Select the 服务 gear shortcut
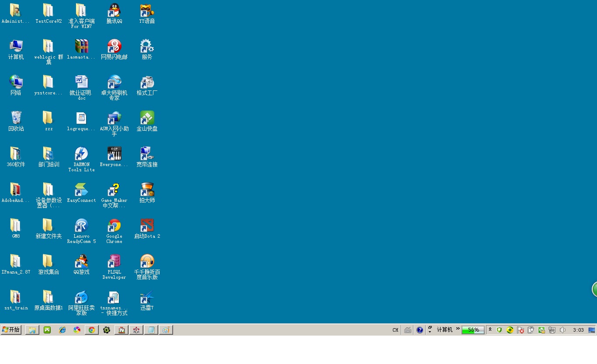The height and width of the screenshot is (364, 597). (x=147, y=49)
